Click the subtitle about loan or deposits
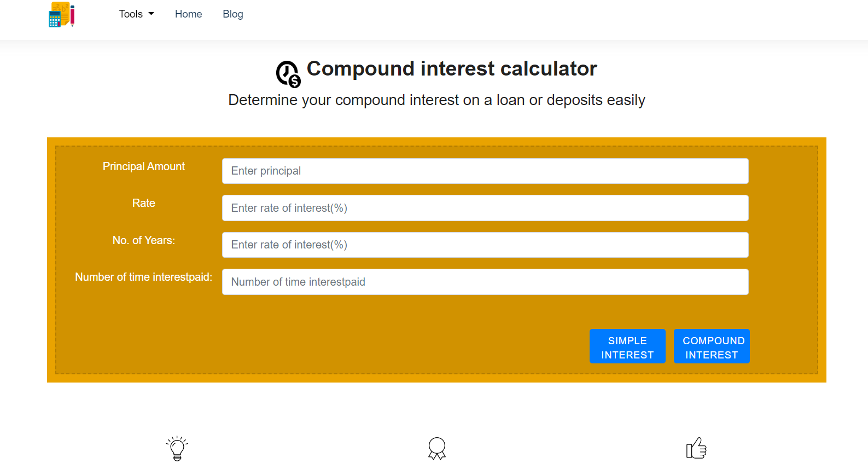The width and height of the screenshot is (868, 469). (x=436, y=100)
